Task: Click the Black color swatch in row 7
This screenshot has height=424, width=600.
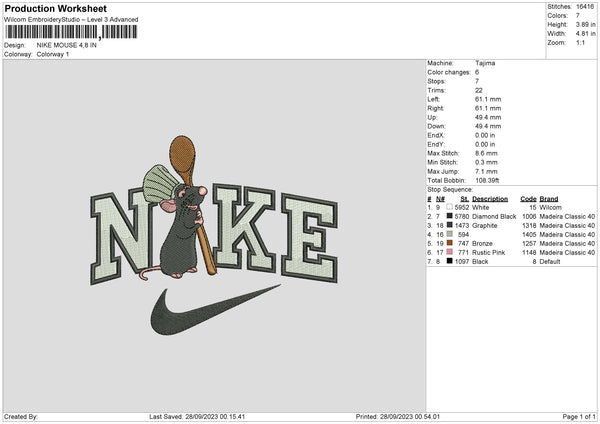Action: tap(449, 261)
